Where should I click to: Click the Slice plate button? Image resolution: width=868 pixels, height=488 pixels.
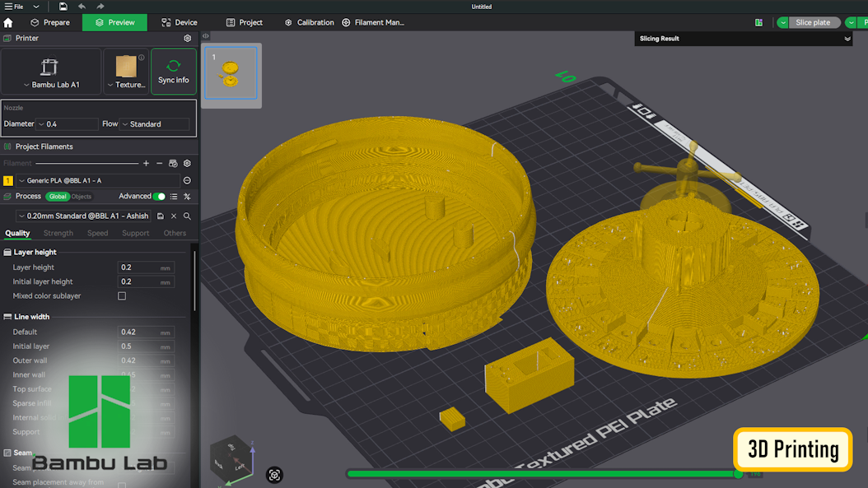(813, 23)
